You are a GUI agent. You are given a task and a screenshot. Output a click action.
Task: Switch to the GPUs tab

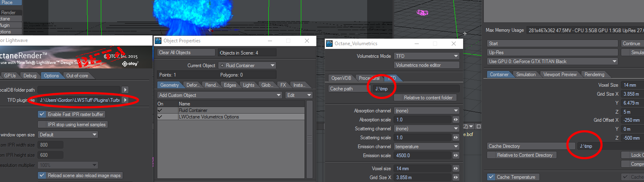pos(10,76)
